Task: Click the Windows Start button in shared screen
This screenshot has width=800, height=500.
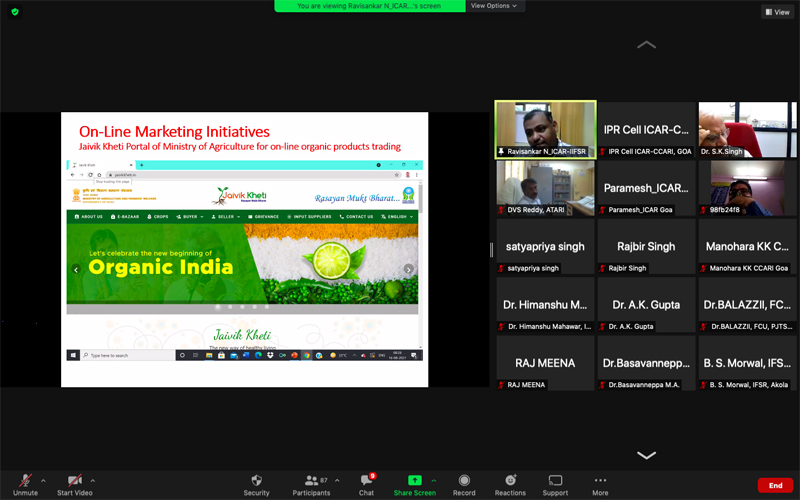Action: click(x=73, y=355)
